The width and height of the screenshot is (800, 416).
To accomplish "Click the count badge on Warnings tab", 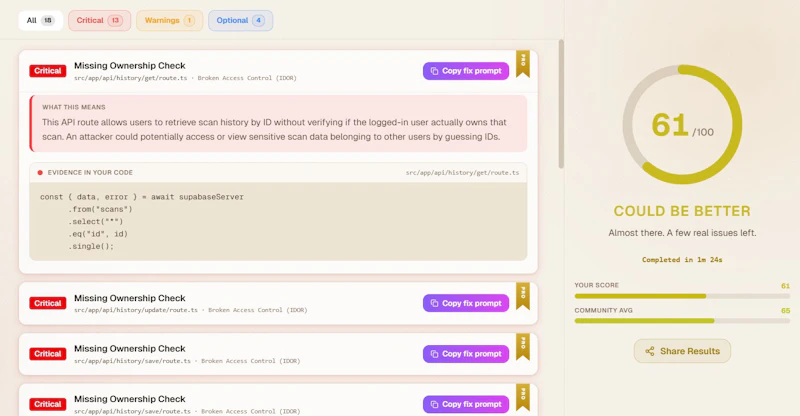I will tap(189, 20).
